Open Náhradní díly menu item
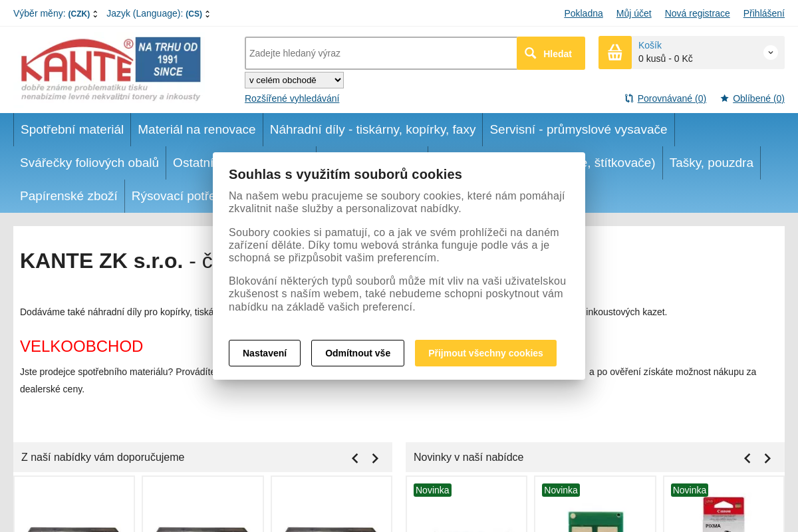This screenshot has width=798, height=532. coord(372,130)
